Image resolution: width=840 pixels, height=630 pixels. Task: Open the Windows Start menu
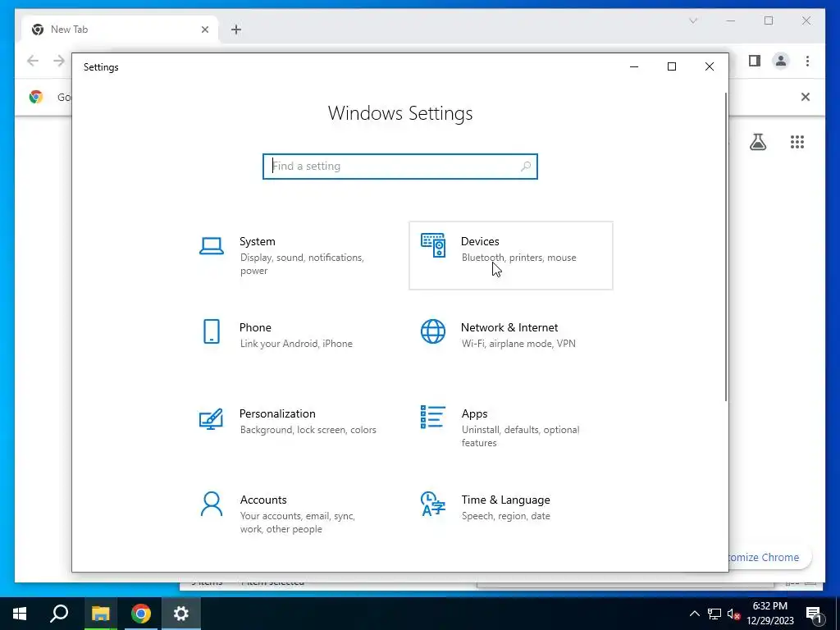20,614
